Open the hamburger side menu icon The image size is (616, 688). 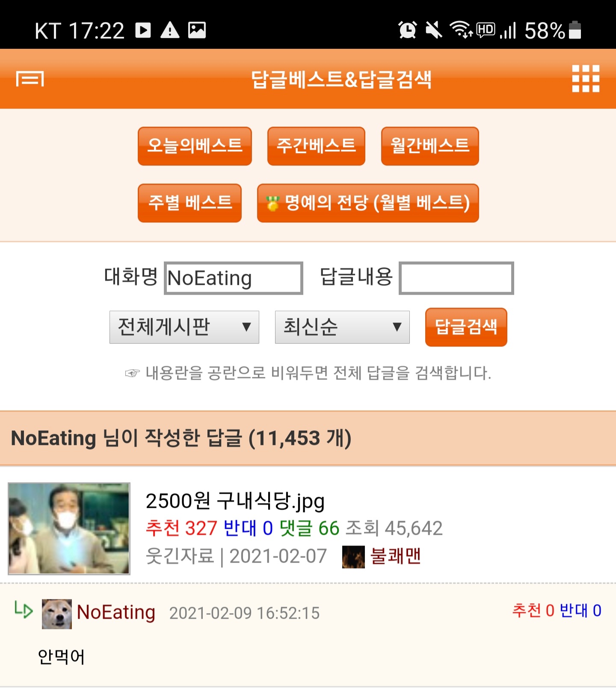coord(30,79)
